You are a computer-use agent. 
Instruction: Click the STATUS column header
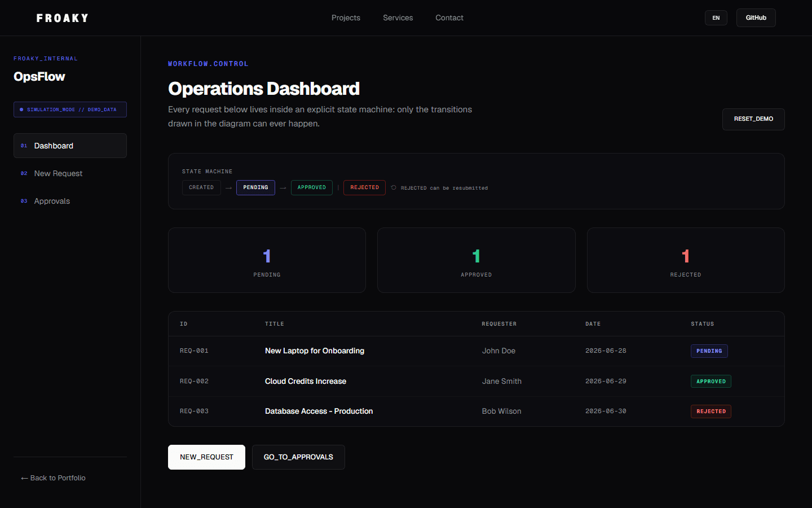point(703,324)
